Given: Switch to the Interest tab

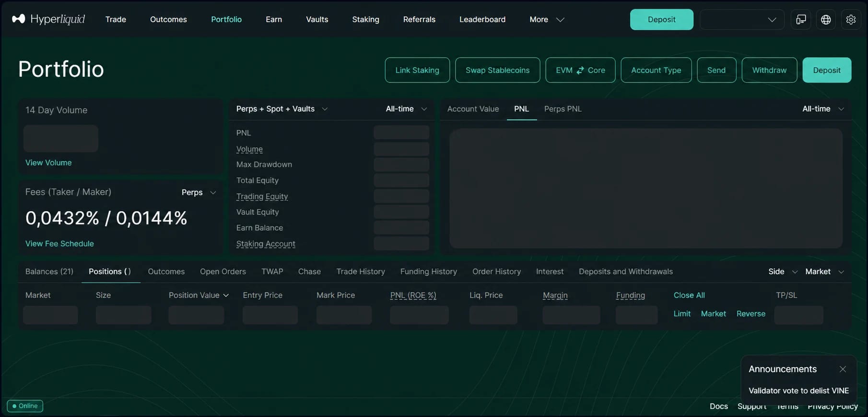Looking at the screenshot, I should 550,272.
